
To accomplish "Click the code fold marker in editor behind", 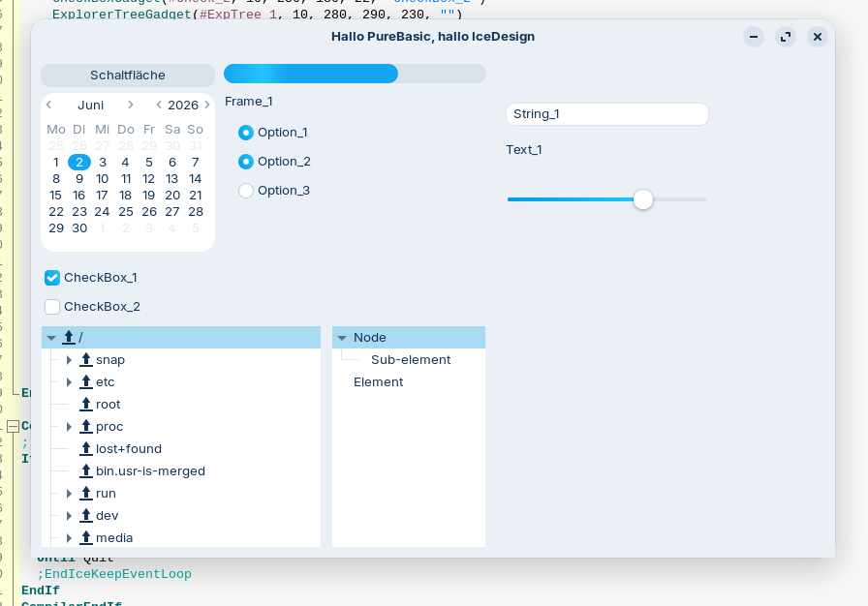I will coord(13,426).
